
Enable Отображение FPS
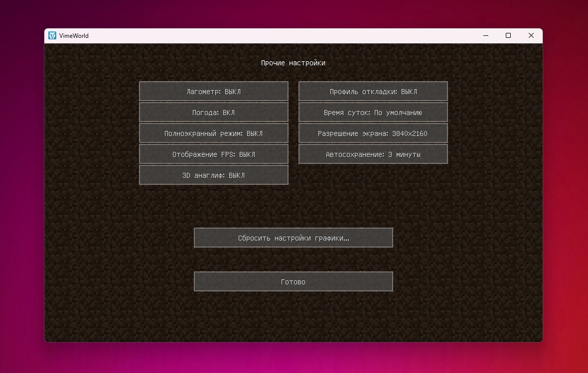point(214,154)
